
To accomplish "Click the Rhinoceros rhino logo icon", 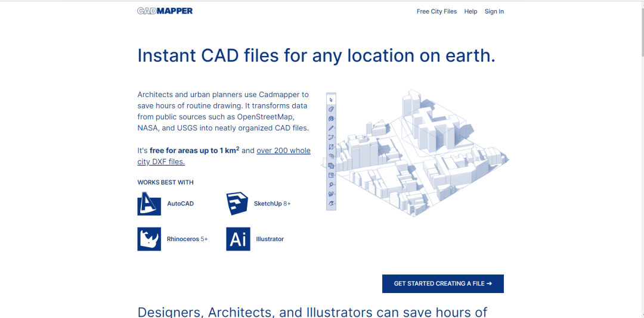I will click(148, 239).
